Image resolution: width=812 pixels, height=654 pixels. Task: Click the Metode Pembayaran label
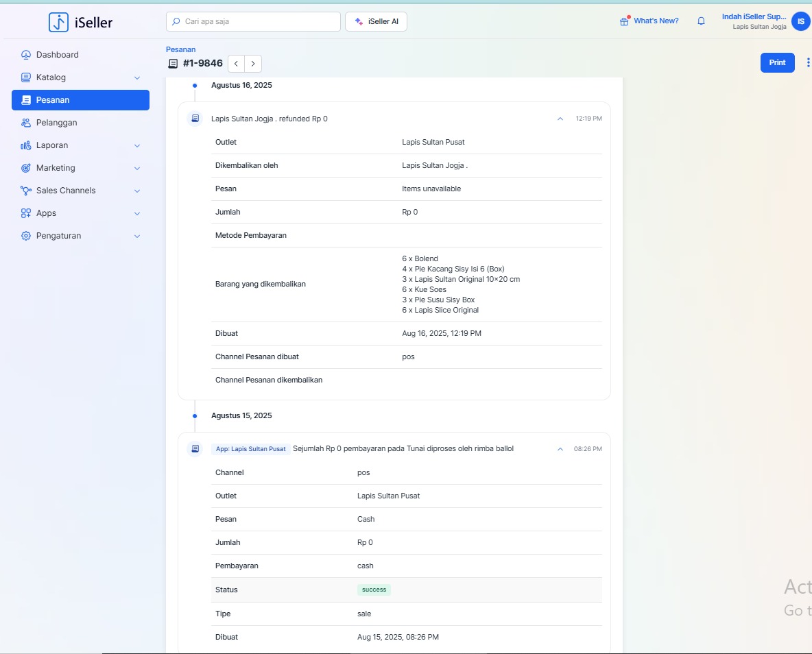250,236
